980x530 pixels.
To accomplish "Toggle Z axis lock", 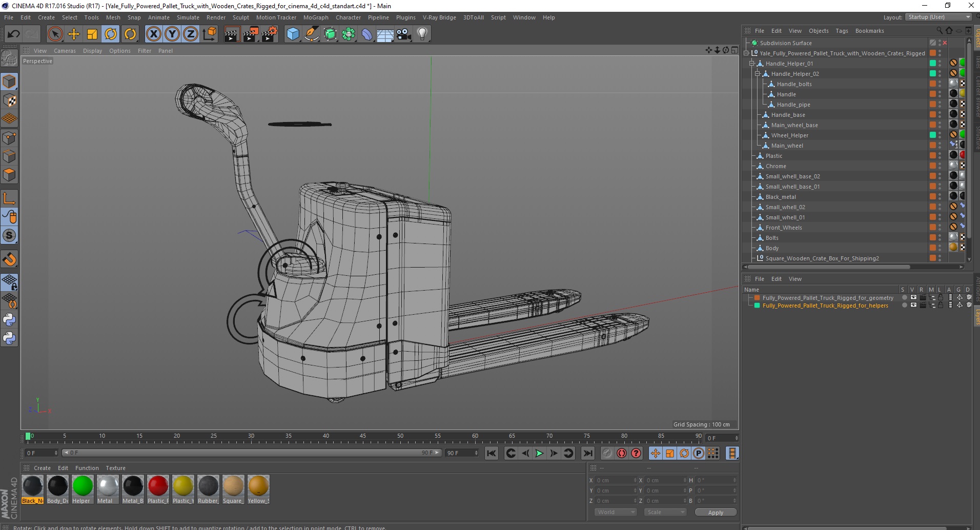I will [191, 34].
